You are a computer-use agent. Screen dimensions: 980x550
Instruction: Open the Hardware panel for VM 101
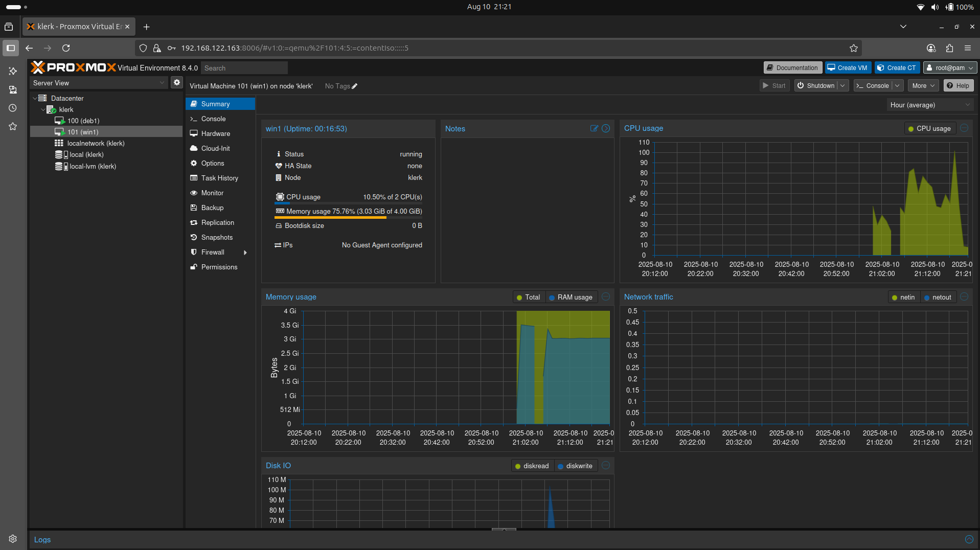click(215, 133)
